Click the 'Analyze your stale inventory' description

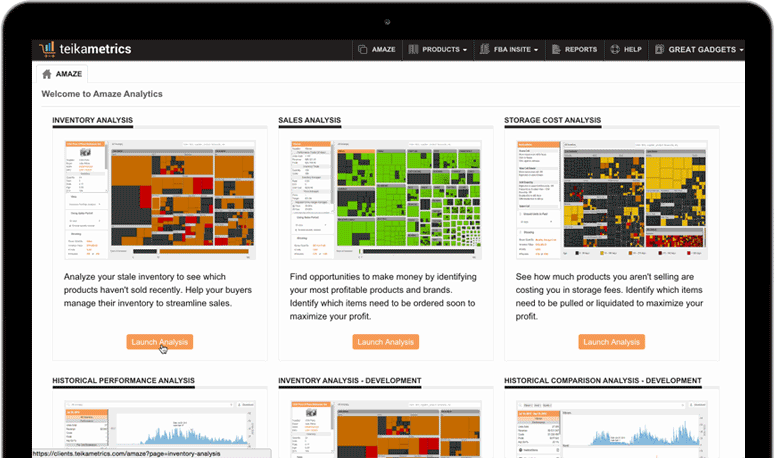(158, 290)
